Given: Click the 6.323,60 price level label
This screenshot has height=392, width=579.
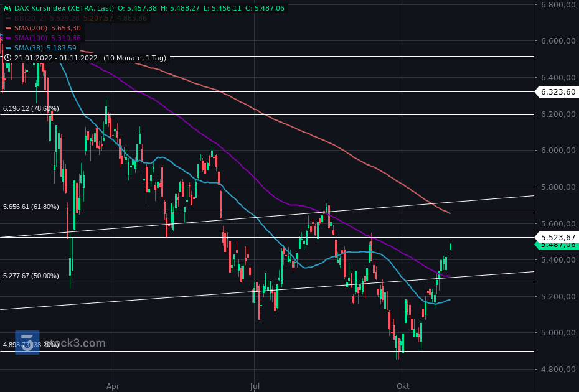Looking at the screenshot, I should pyautogui.click(x=556, y=91).
